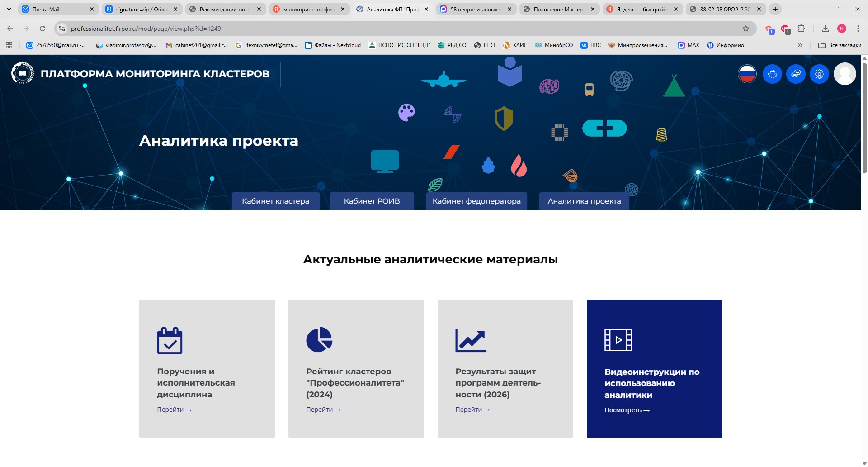Viewport: 868px width, 467px height.
Task: Open the messages chat icon
Action: pyautogui.click(x=796, y=74)
